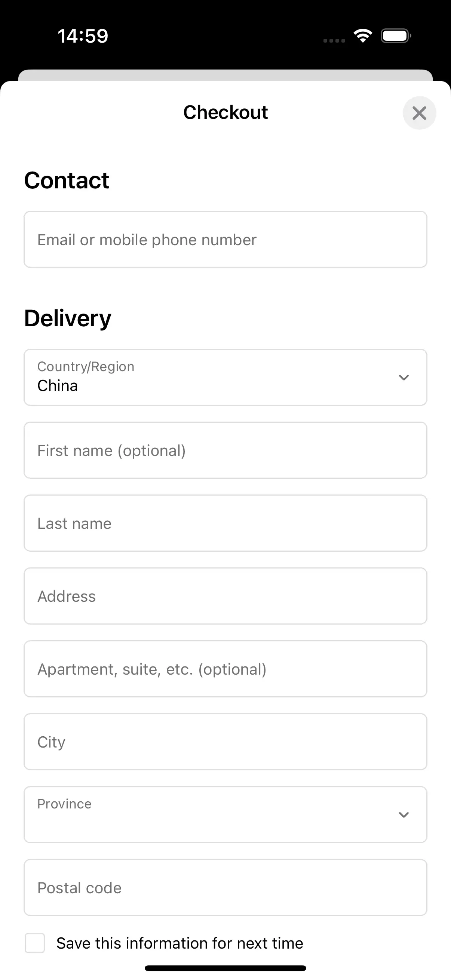451x980 pixels.
Task: Tap the battery indicator icon
Action: point(395,36)
